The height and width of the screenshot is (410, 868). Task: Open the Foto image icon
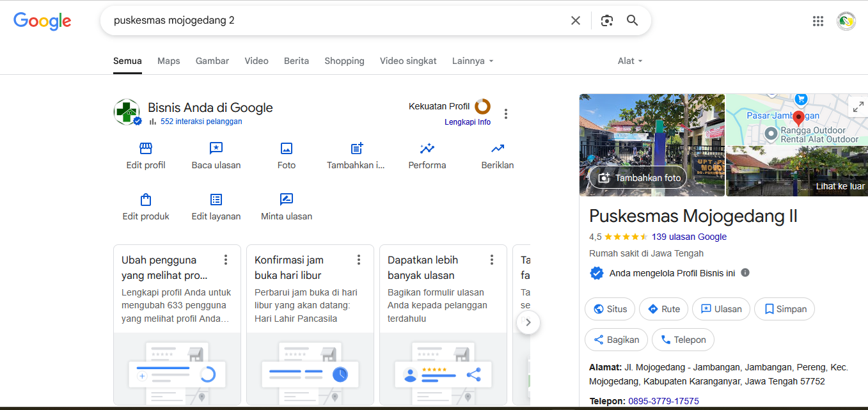pyautogui.click(x=287, y=149)
